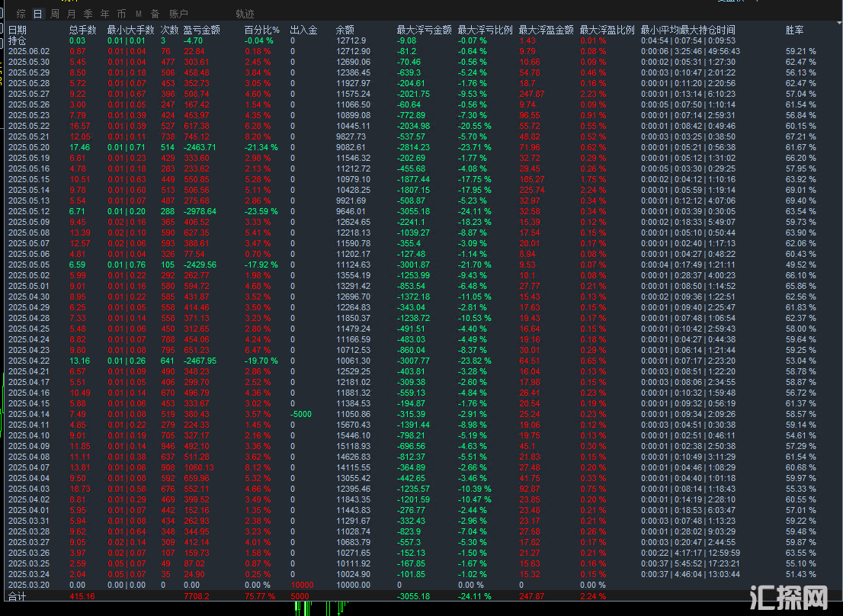The height and width of the screenshot is (616, 843).
Task: Click the 69.40 % win rate cell
Action: (800, 201)
